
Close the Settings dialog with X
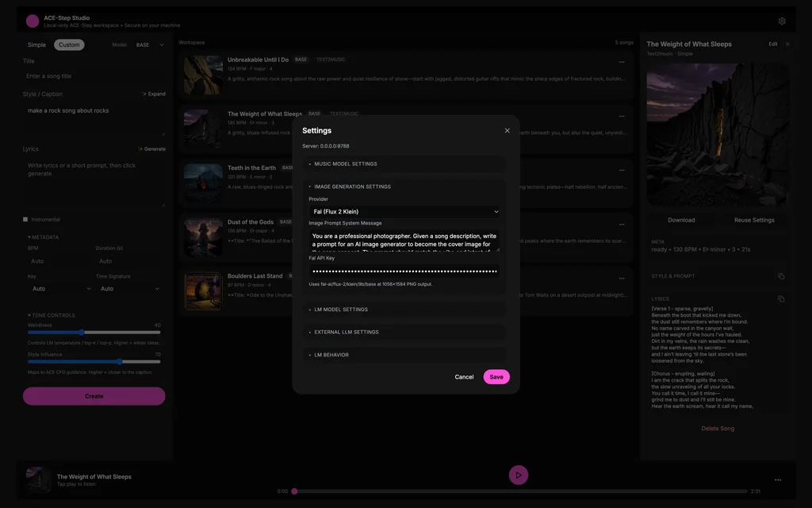coord(507,130)
